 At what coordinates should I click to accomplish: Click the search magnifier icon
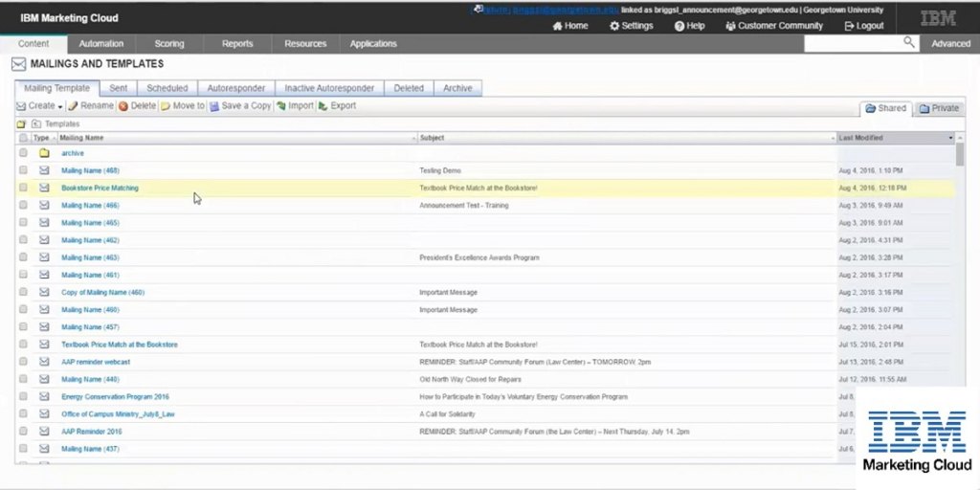[909, 42]
